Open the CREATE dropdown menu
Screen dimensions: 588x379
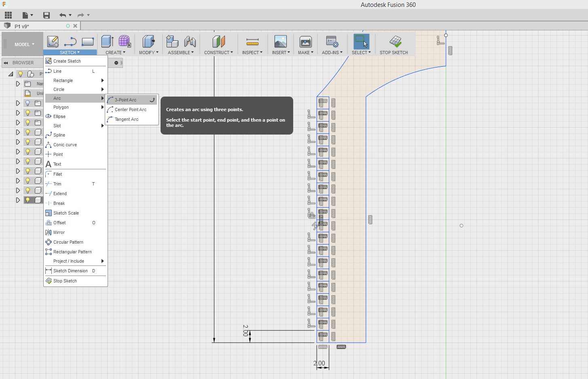[x=115, y=53]
